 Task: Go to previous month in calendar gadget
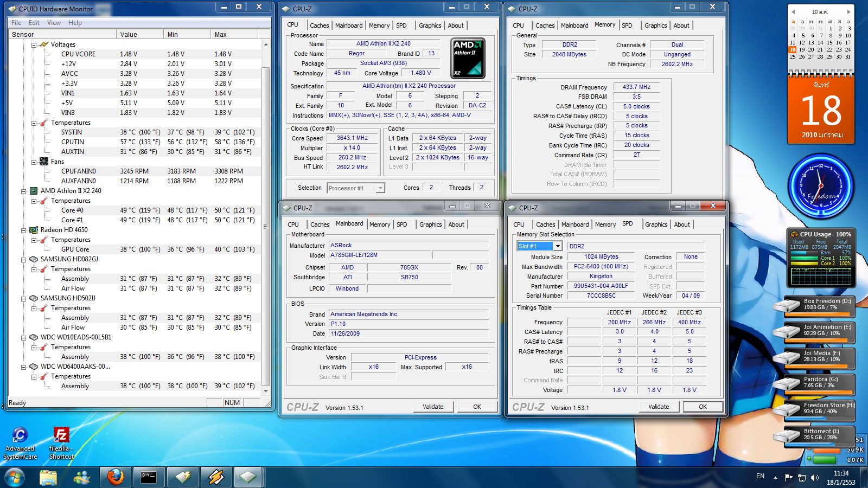coord(793,11)
